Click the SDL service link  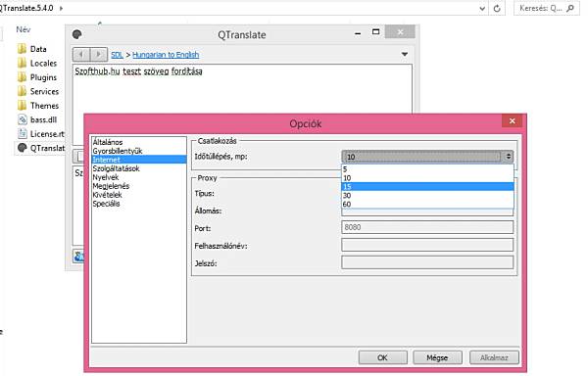117,55
